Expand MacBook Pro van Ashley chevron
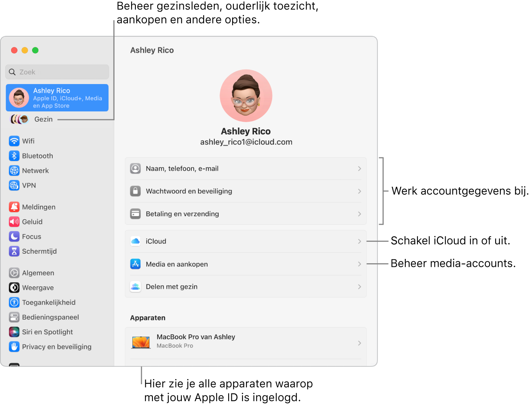Image resolution: width=532 pixels, height=406 pixels. [359, 343]
